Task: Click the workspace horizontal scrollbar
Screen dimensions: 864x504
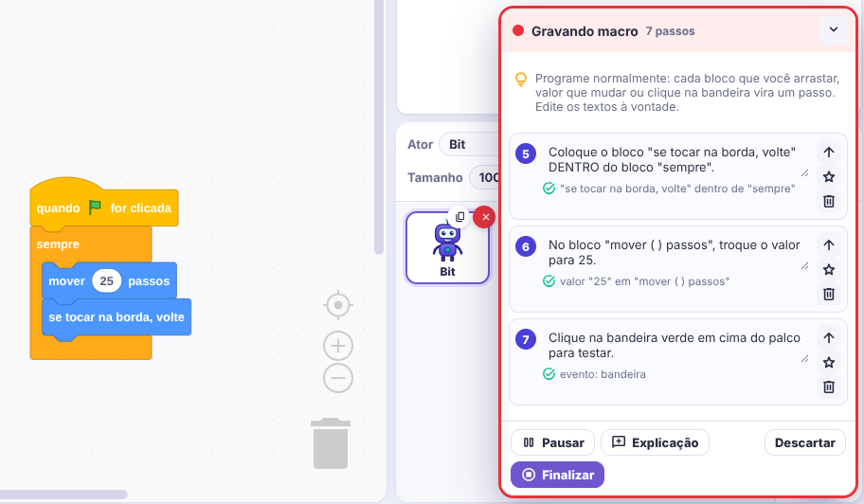Action: click(63, 495)
